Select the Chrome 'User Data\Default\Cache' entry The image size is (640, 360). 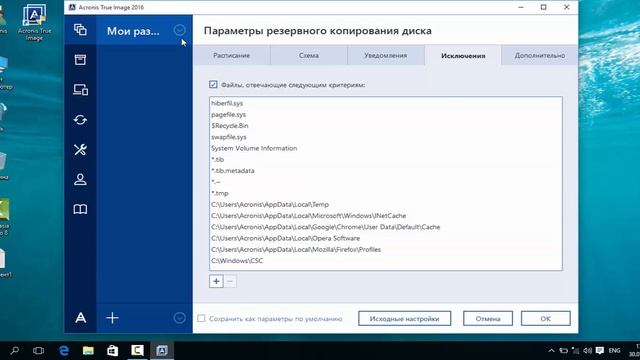click(386, 227)
